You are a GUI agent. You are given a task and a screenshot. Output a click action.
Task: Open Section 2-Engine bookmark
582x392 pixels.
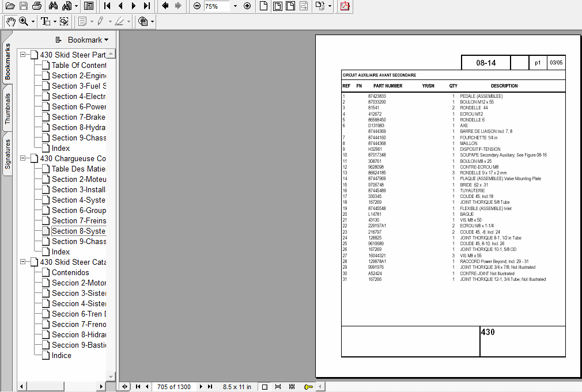79,75
